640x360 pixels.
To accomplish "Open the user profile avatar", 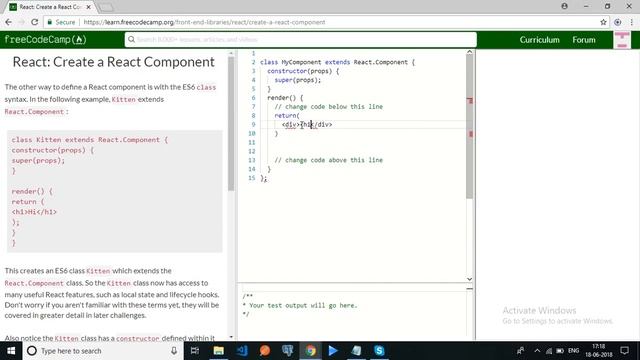I will pyautogui.click(x=622, y=40).
